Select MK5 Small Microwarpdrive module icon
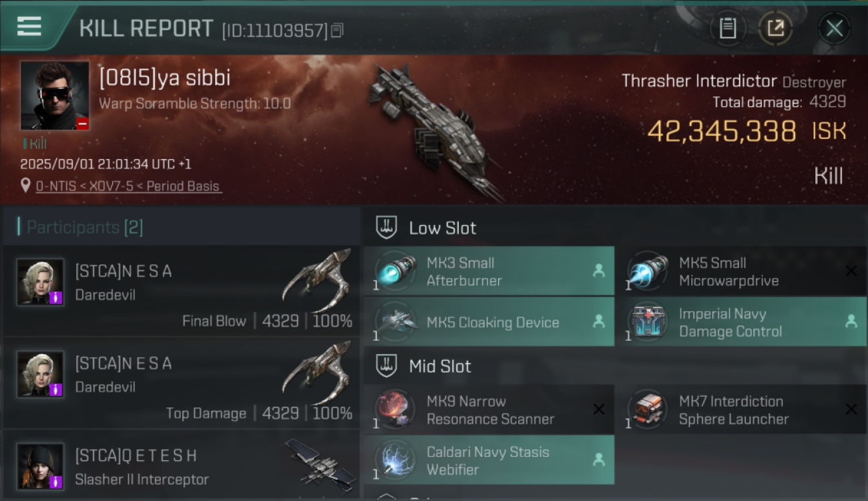 647,271
